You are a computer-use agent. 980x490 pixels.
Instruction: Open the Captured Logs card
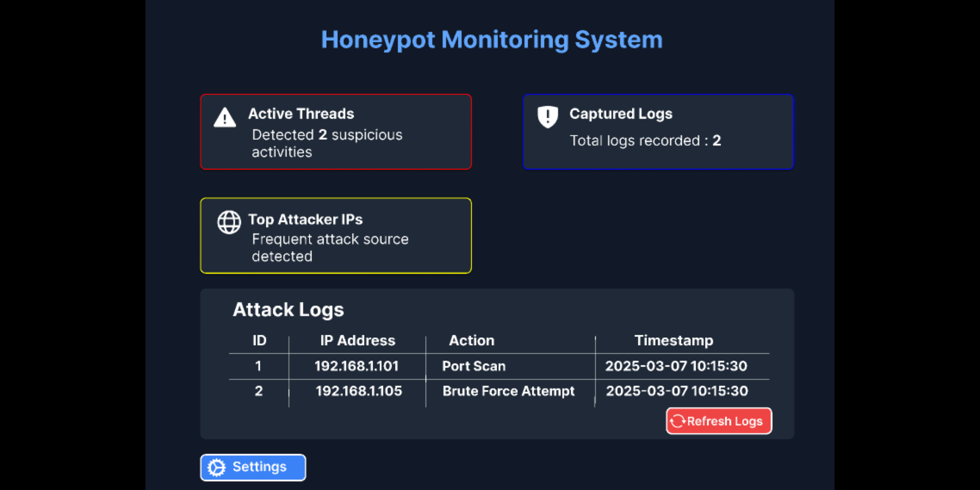click(x=658, y=132)
